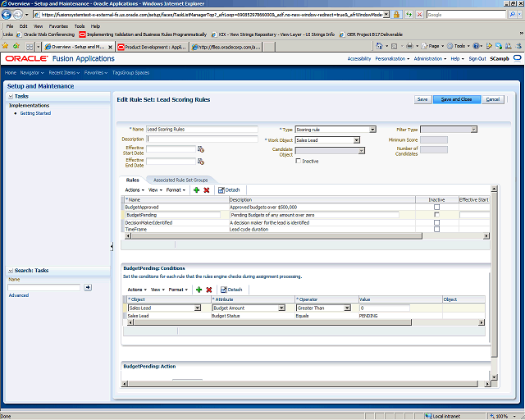Click the Rules table horizontal scrollbar
Screen dimensions: 525x420
pos(276,236)
